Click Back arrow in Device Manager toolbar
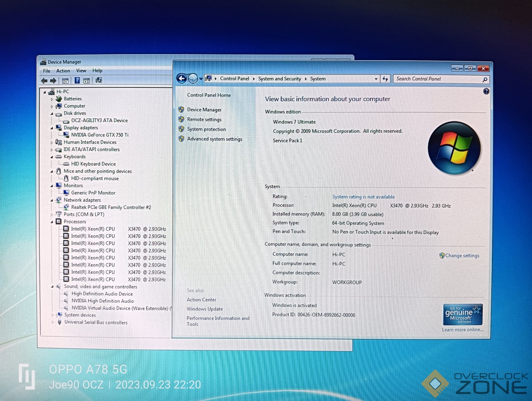This screenshot has height=401, width=532. click(x=44, y=81)
